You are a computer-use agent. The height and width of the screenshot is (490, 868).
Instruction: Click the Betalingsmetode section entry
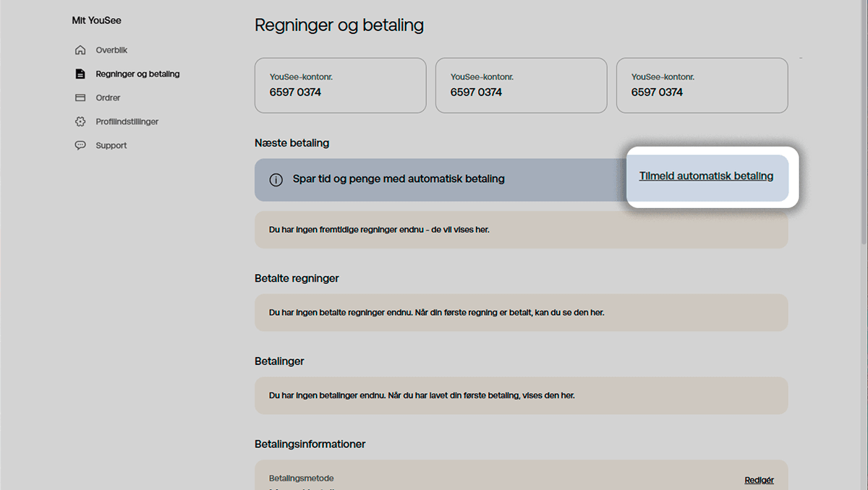(x=301, y=478)
